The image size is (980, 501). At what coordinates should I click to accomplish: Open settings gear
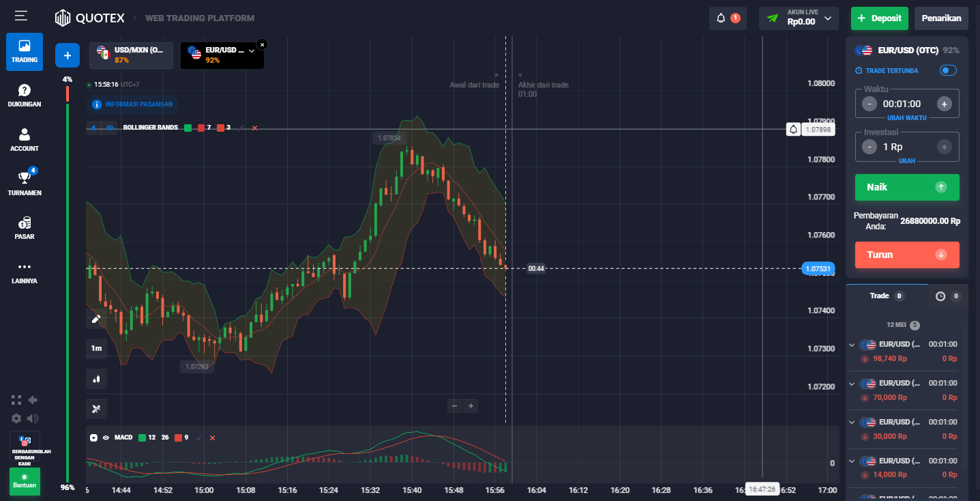(16, 418)
